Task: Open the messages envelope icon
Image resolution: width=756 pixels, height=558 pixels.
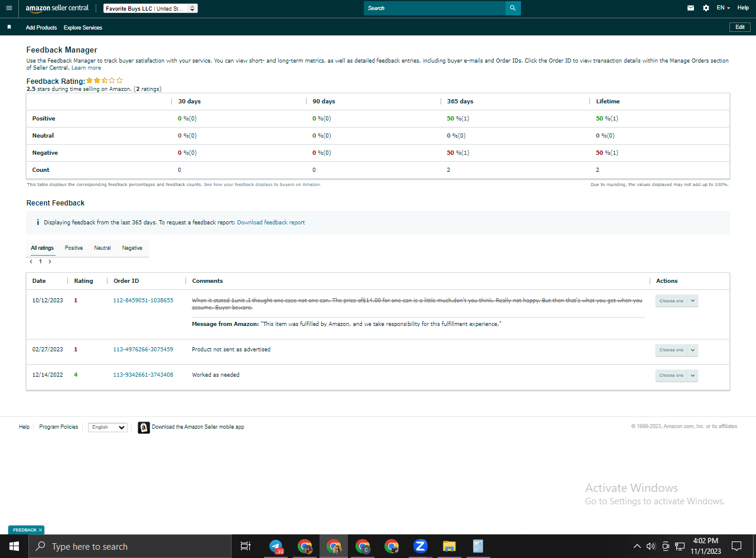Action: [690, 8]
